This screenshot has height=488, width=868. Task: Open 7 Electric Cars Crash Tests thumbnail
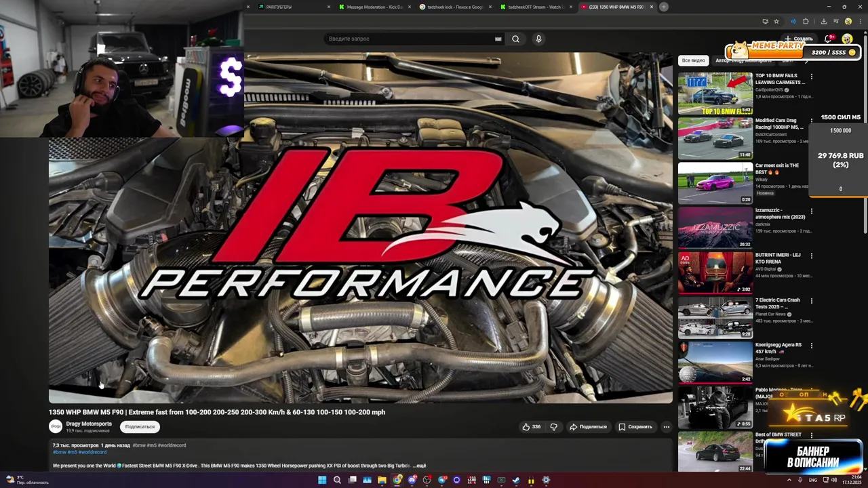coord(715,317)
